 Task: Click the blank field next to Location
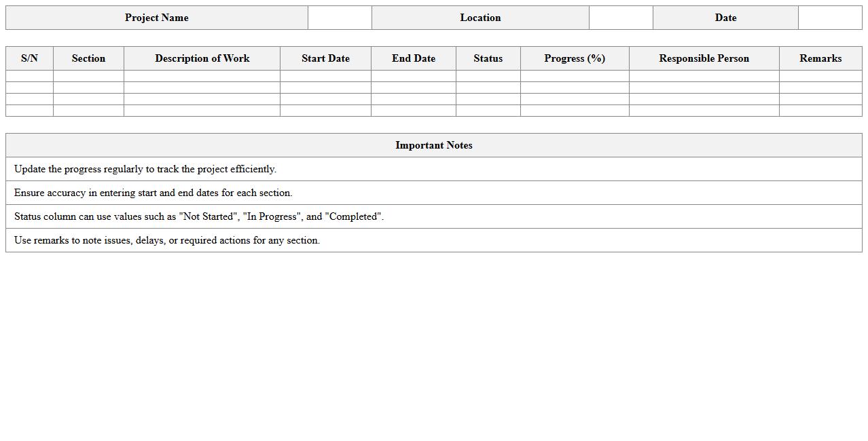(x=621, y=18)
